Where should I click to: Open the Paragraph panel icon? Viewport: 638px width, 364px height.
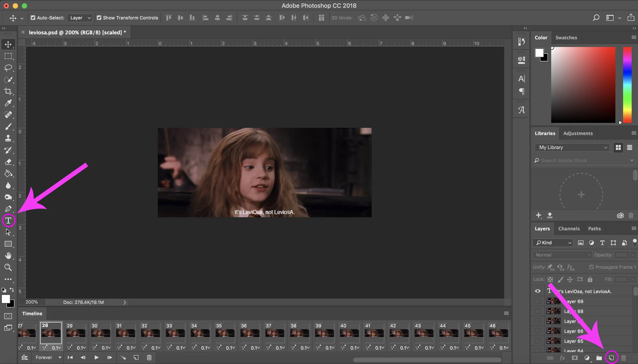tap(521, 91)
